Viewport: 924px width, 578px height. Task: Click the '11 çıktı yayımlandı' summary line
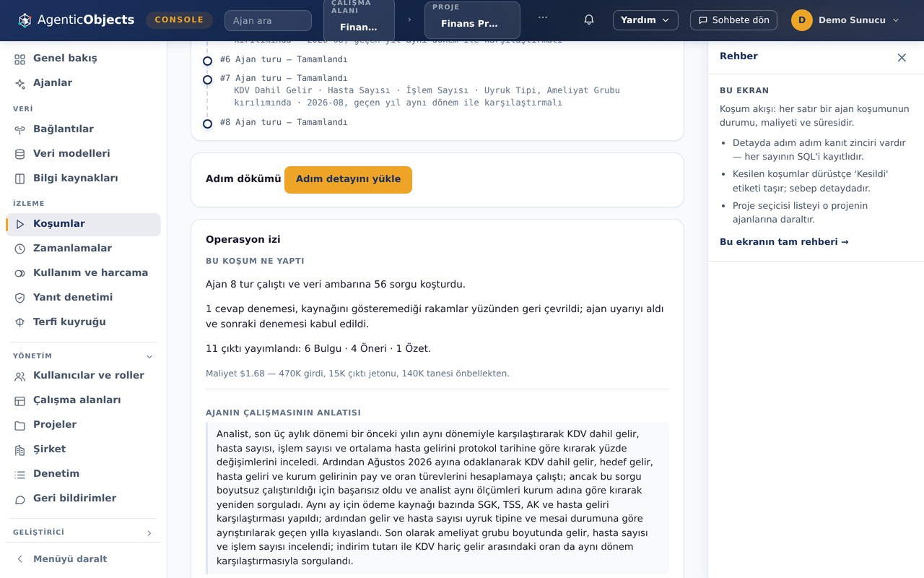point(318,349)
